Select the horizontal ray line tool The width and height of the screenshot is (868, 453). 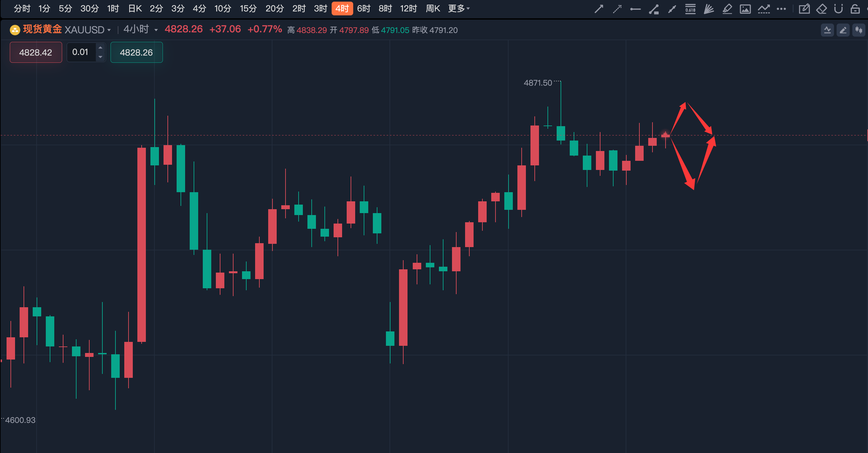coord(635,9)
